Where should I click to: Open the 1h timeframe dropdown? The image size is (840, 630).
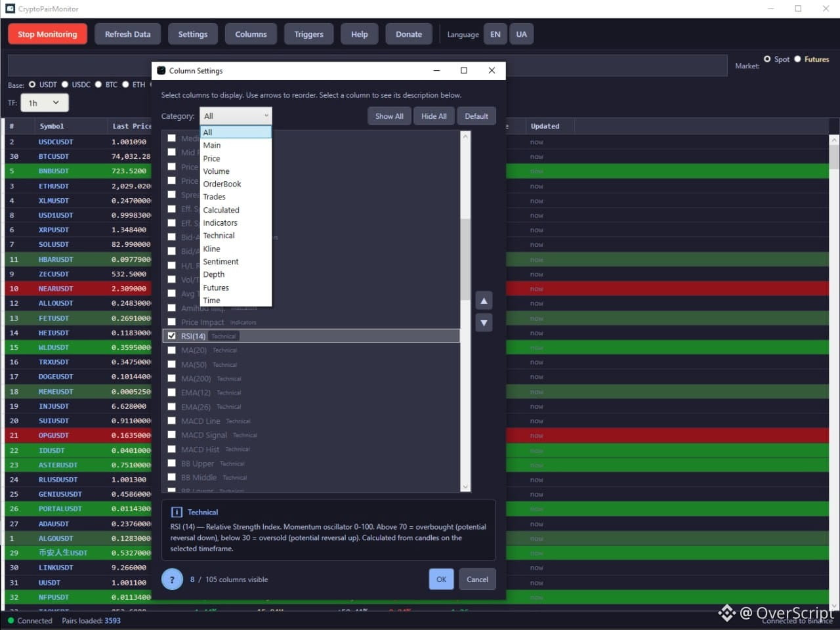45,103
